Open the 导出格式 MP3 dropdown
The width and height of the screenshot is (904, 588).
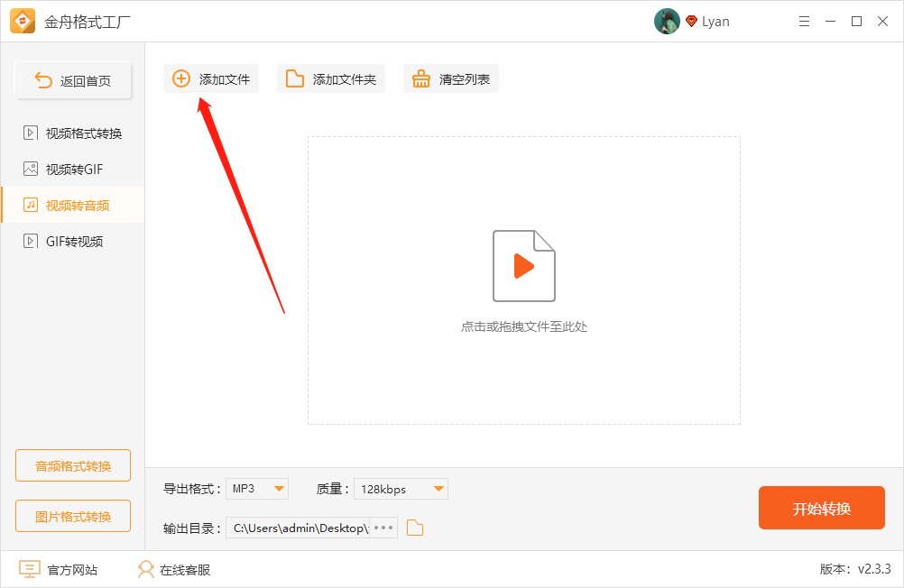(x=257, y=488)
